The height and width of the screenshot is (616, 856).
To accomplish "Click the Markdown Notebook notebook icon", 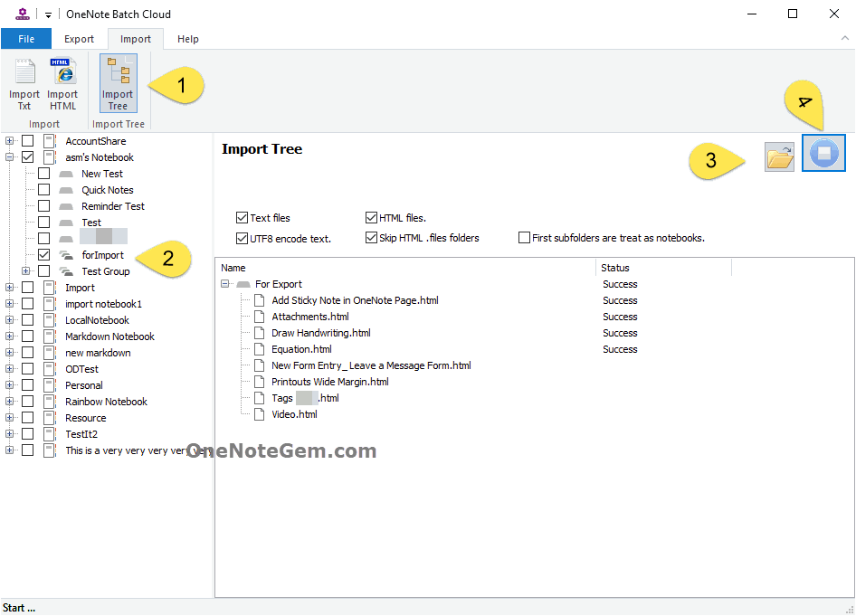I will pos(50,336).
